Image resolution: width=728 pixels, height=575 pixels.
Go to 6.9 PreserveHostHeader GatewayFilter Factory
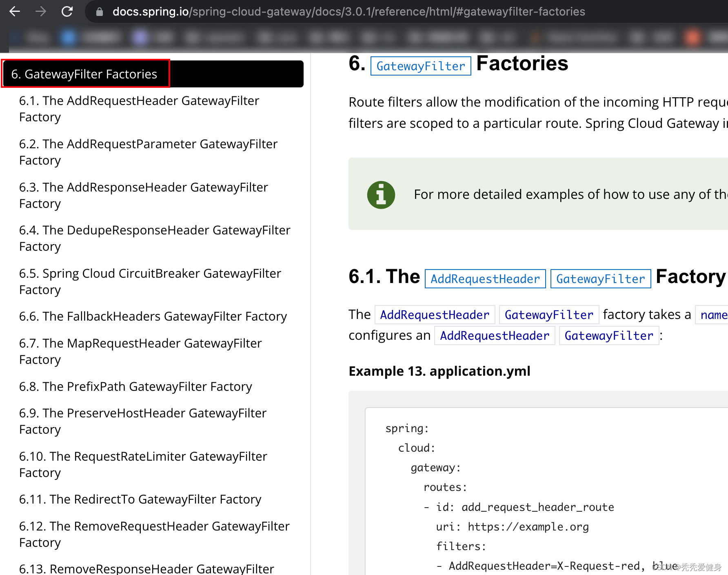point(143,421)
